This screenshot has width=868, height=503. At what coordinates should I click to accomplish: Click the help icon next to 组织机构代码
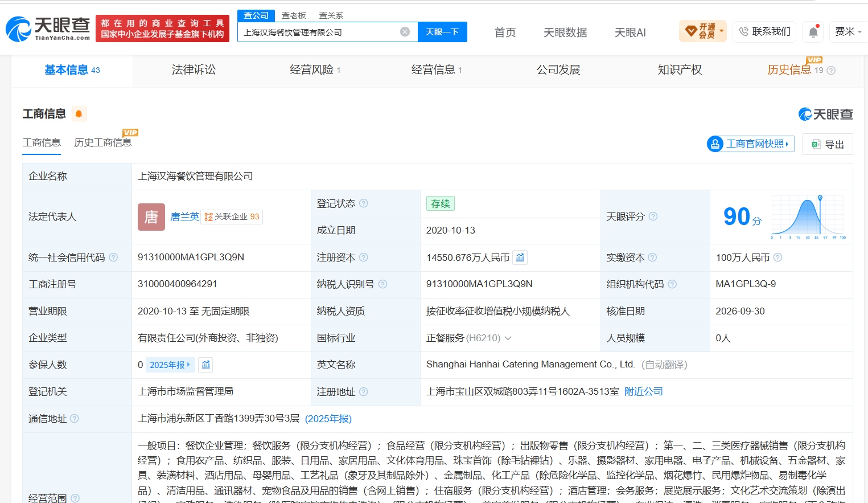pos(672,284)
